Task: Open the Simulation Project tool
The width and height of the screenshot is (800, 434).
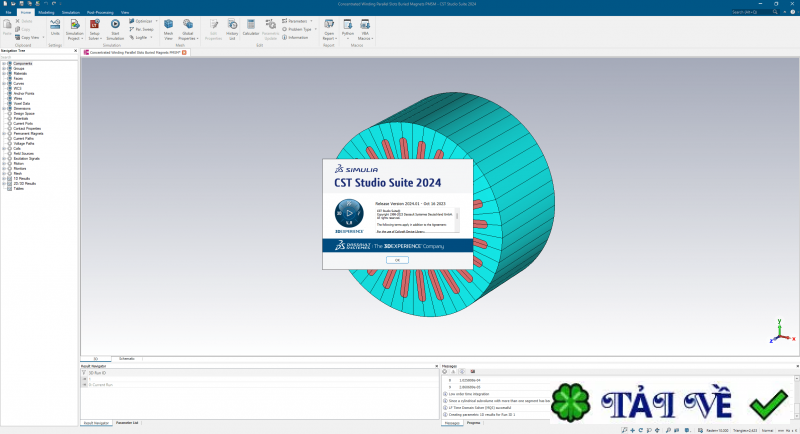Action: coord(74,26)
